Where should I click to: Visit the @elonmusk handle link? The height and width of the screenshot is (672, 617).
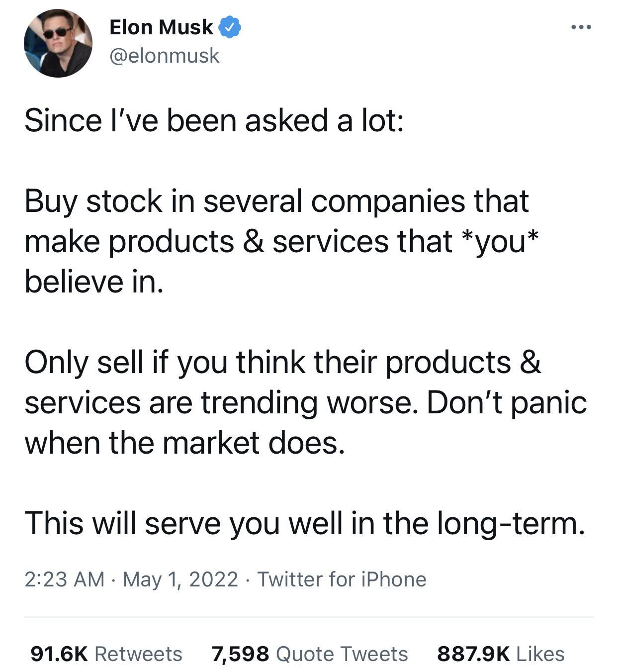[164, 56]
